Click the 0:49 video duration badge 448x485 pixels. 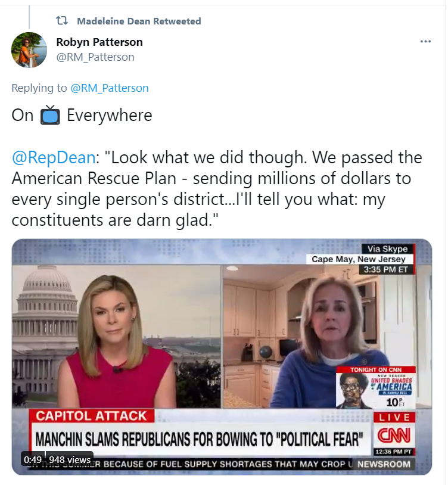pyautogui.click(x=32, y=459)
